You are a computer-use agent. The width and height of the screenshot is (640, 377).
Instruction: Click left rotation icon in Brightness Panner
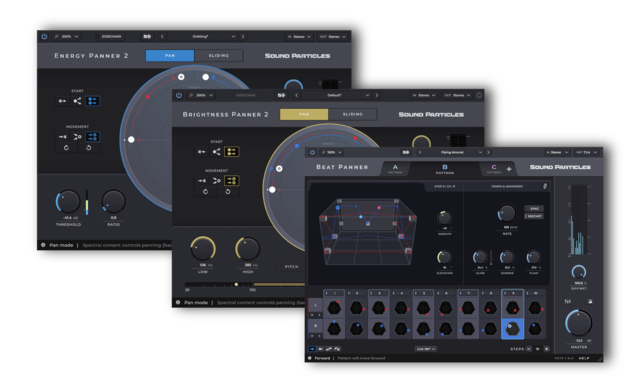tap(205, 191)
